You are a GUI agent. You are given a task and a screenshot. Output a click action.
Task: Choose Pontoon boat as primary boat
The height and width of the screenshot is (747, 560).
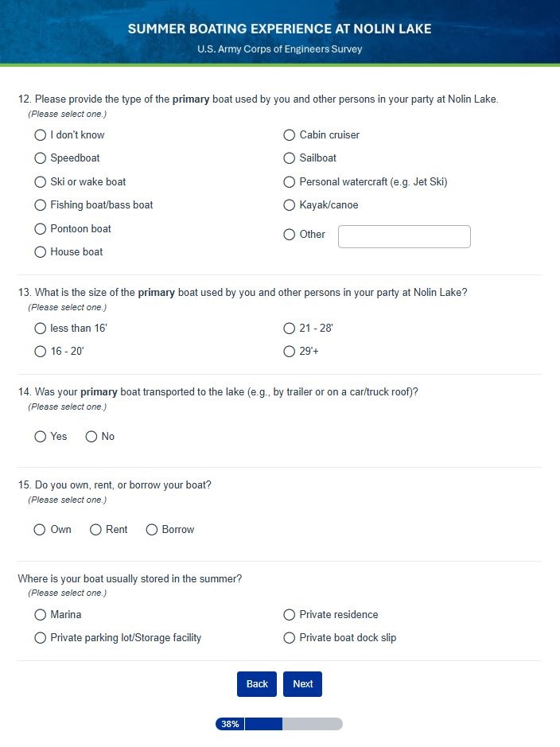point(41,229)
